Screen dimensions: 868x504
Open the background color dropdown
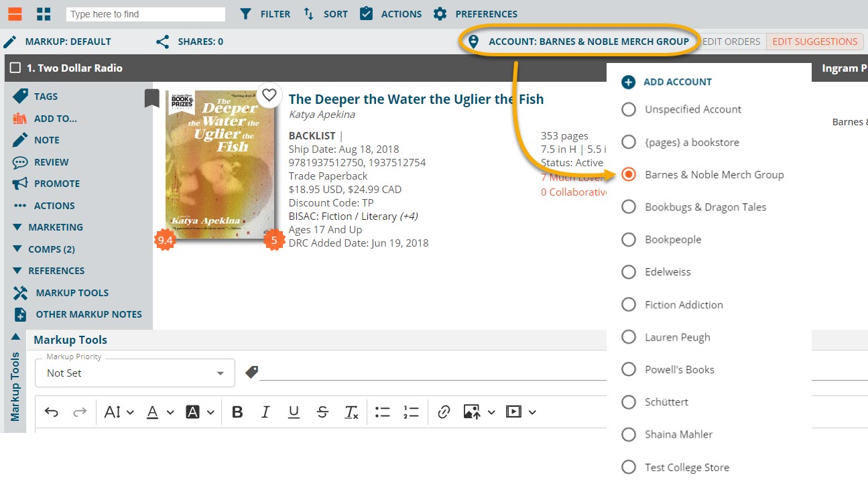pos(200,412)
